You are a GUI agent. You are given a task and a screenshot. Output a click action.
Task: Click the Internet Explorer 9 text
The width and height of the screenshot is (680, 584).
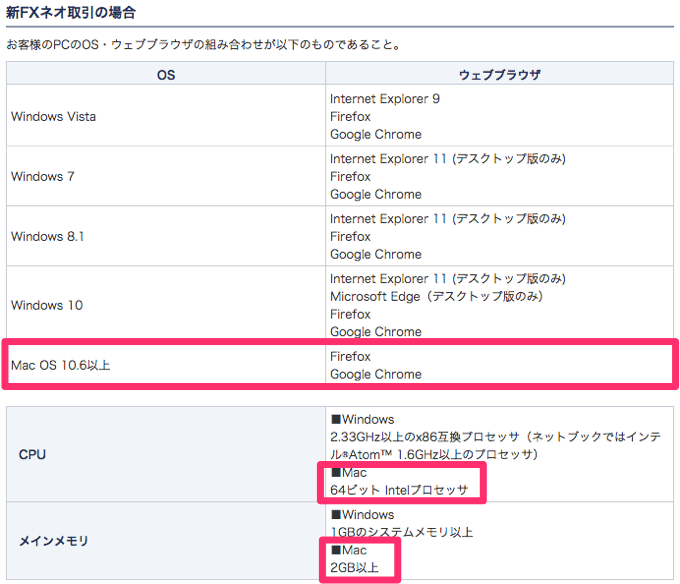click(x=385, y=99)
